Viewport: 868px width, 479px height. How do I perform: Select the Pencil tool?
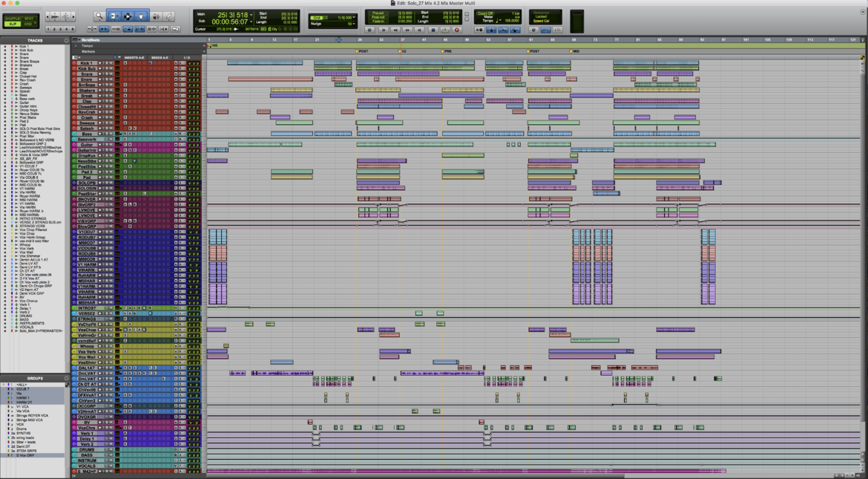pyautogui.click(x=168, y=16)
